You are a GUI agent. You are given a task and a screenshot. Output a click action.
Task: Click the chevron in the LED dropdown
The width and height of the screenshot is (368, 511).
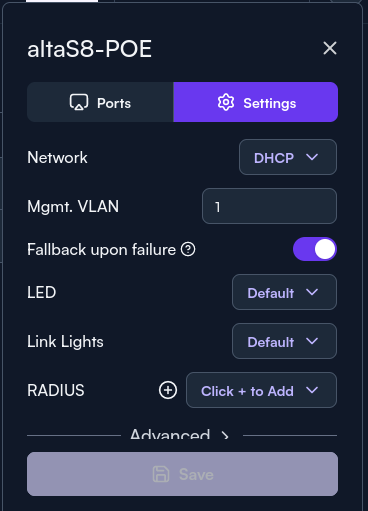click(x=312, y=292)
